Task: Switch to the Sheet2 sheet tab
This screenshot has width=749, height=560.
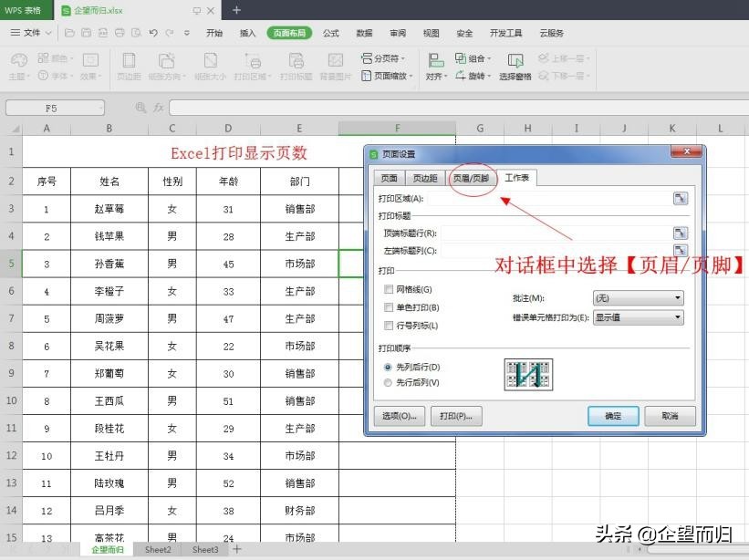Action: pos(158,549)
